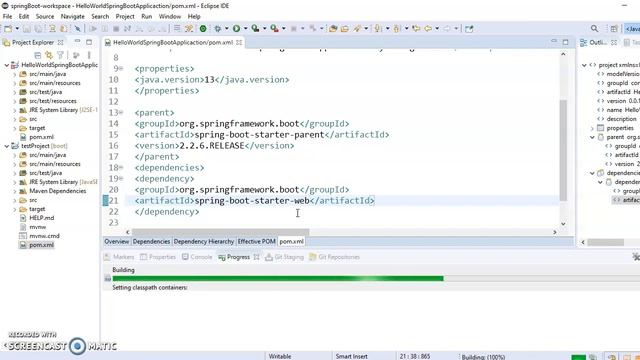640x360 pixels.
Task: Click the Building progress bar
Action: pyautogui.click(x=376, y=278)
